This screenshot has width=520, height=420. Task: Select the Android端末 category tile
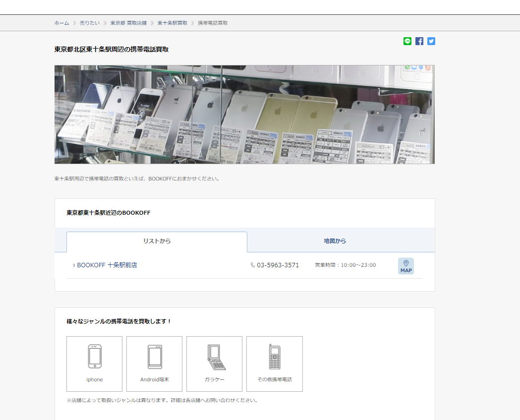click(155, 364)
